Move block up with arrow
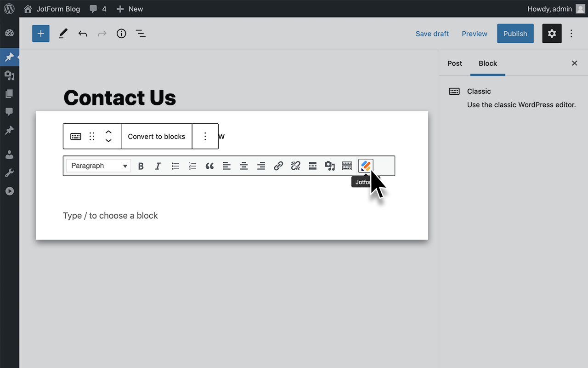This screenshot has height=368, width=588. click(x=108, y=132)
